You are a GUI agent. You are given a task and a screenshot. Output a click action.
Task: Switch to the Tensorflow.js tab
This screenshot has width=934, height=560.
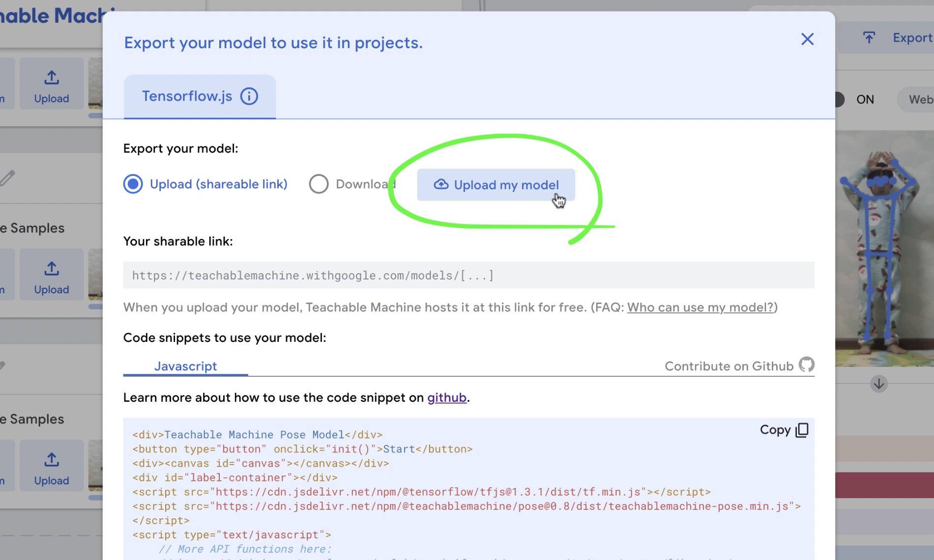[x=187, y=96]
